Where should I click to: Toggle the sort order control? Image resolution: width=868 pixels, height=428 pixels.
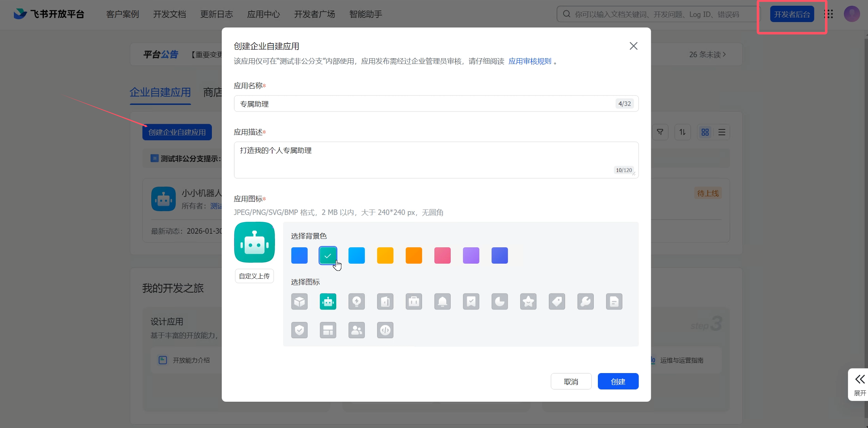683,132
